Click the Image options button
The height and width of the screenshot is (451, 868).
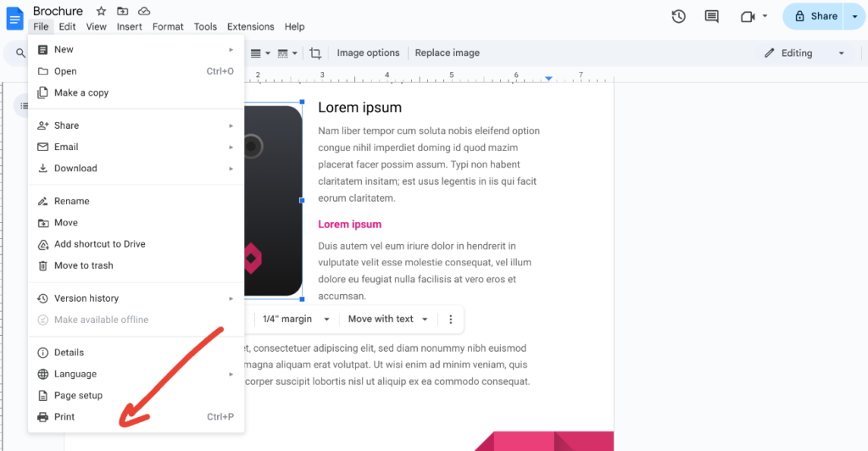tap(368, 53)
